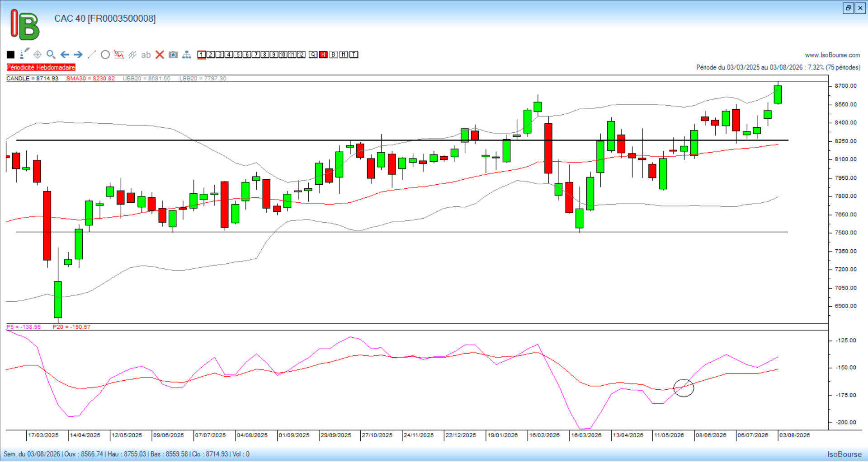The height and width of the screenshot is (462, 868).
Task: Click the 'UBB20 = 8681.55' legend label
Action: [146, 79]
